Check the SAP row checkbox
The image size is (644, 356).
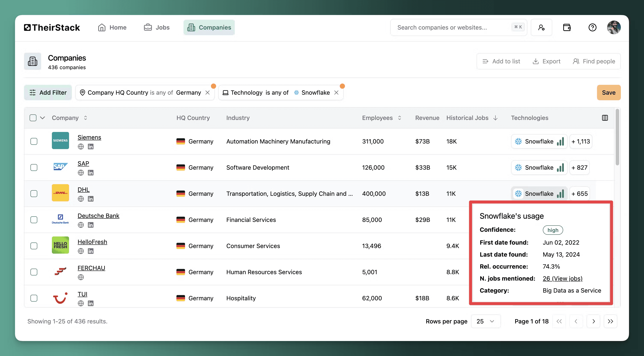tap(34, 168)
